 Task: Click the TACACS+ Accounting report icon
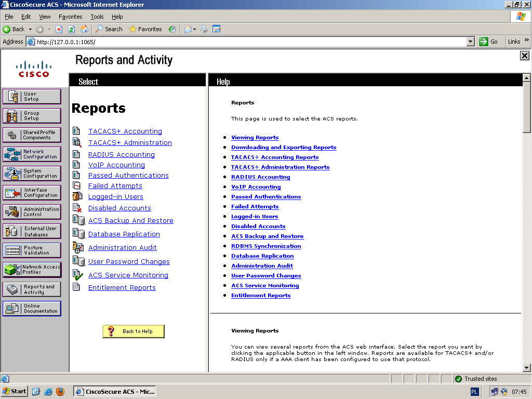(76, 130)
